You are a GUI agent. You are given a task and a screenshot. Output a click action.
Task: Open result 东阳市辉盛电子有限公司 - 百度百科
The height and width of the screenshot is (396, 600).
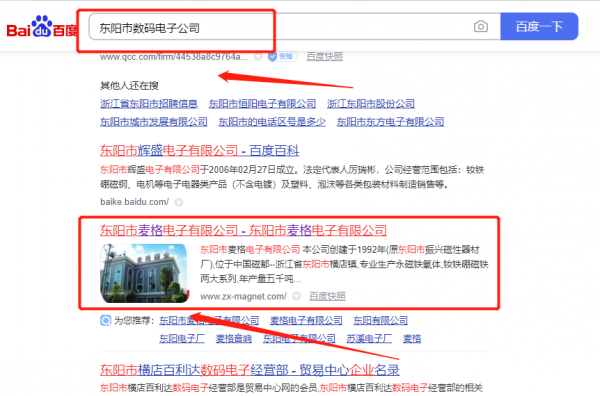(x=199, y=151)
